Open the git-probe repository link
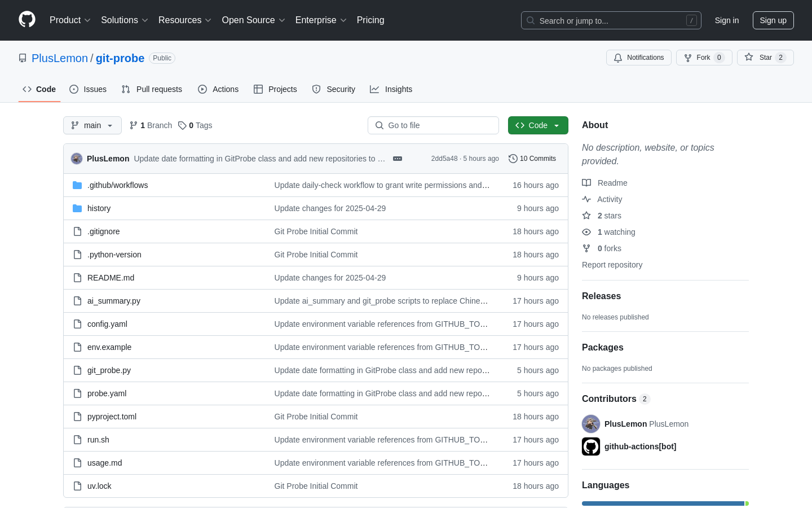 pyautogui.click(x=120, y=58)
